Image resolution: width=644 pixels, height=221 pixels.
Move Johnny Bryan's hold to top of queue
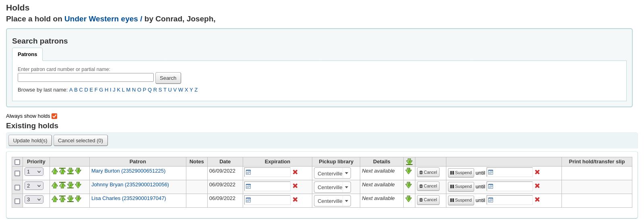(62, 185)
